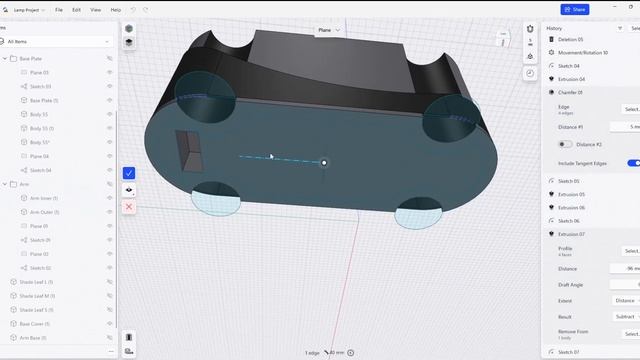640x360 pixels.
Task: Click the Movement/Rotation 10 step icon
Action: (x=551, y=52)
